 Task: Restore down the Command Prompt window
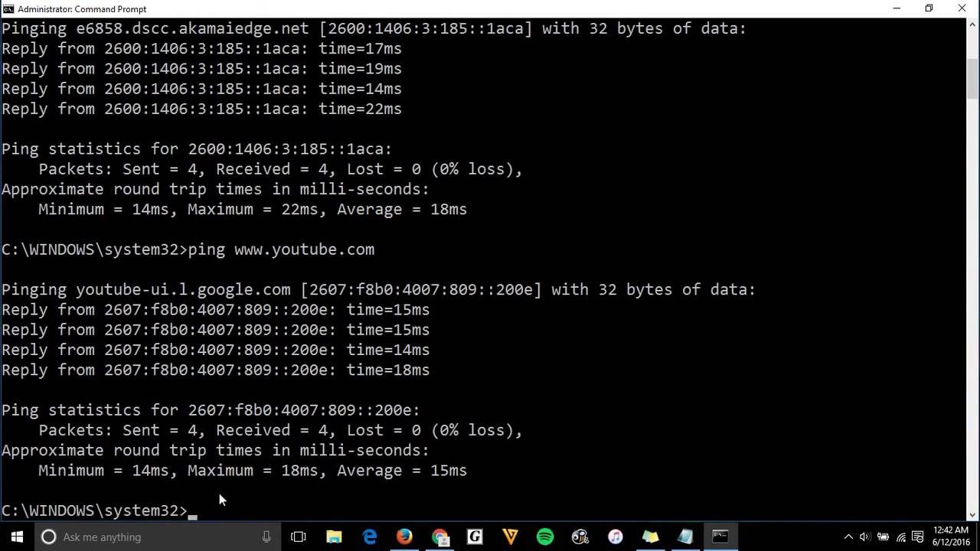pos(929,8)
